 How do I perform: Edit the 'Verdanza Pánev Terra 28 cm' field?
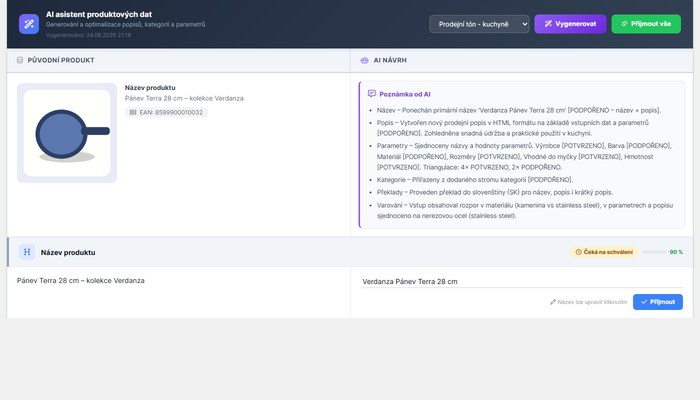521,282
